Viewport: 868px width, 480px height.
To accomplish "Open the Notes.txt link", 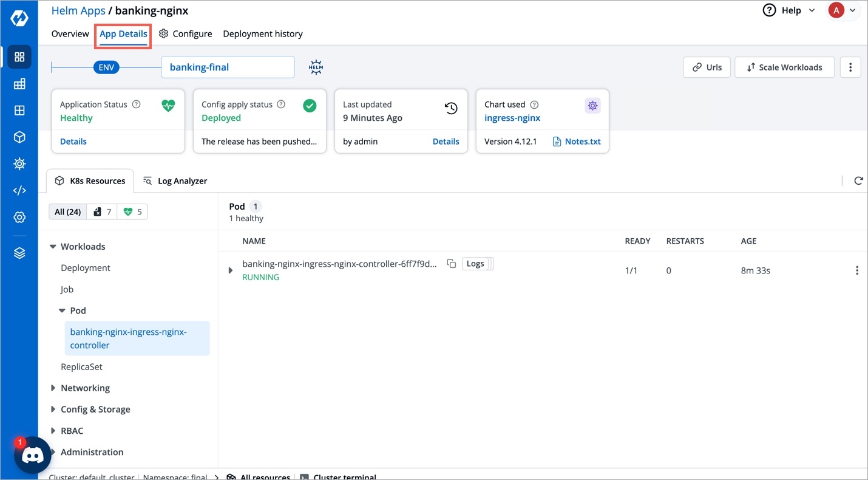I will 577,142.
